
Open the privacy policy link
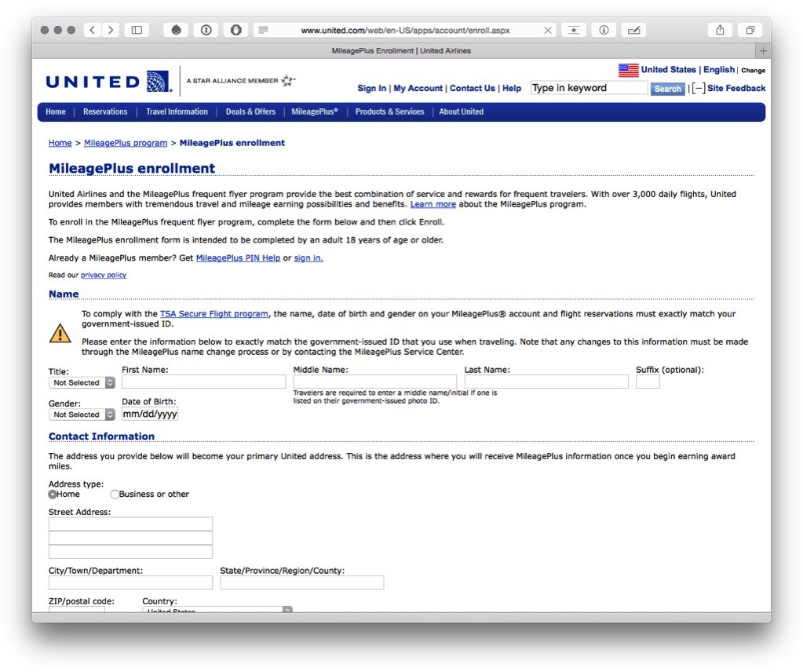tap(104, 275)
